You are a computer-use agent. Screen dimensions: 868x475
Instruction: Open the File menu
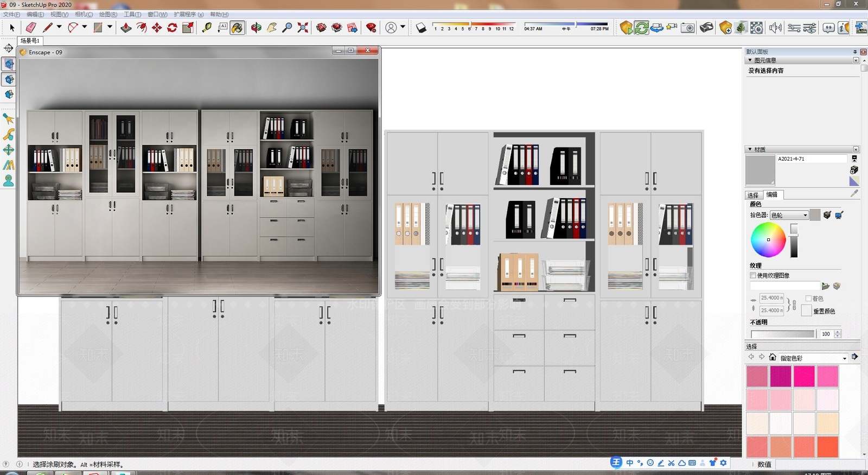(11, 15)
